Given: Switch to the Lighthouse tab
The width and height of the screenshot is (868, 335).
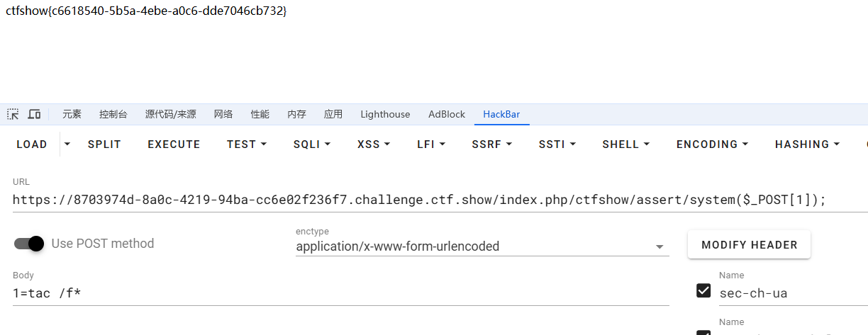Looking at the screenshot, I should [385, 114].
